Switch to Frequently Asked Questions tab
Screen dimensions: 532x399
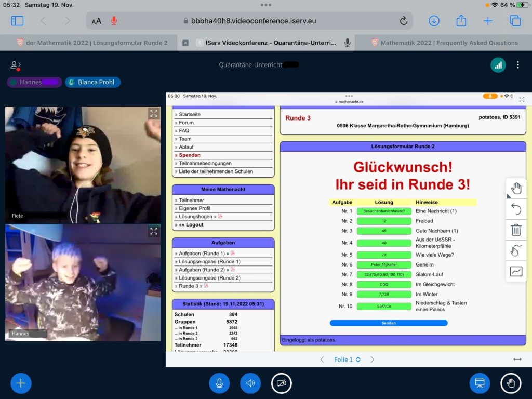pyautogui.click(x=445, y=43)
